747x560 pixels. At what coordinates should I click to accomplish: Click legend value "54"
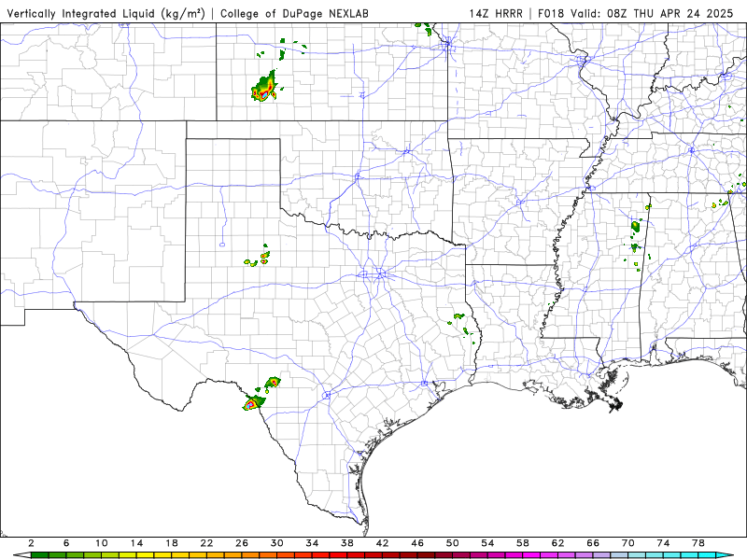[487, 543]
